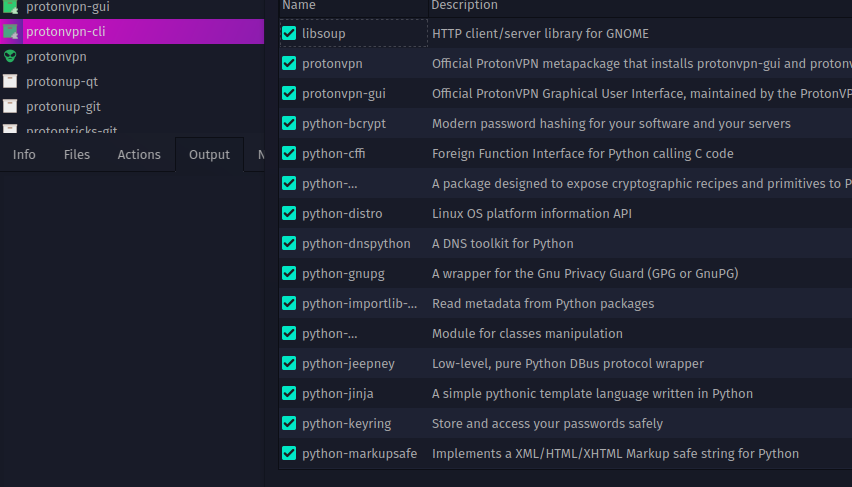The height and width of the screenshot is (487, 852).
Task: Untick the python-keyring checkbox
Action: coord(289,423)
